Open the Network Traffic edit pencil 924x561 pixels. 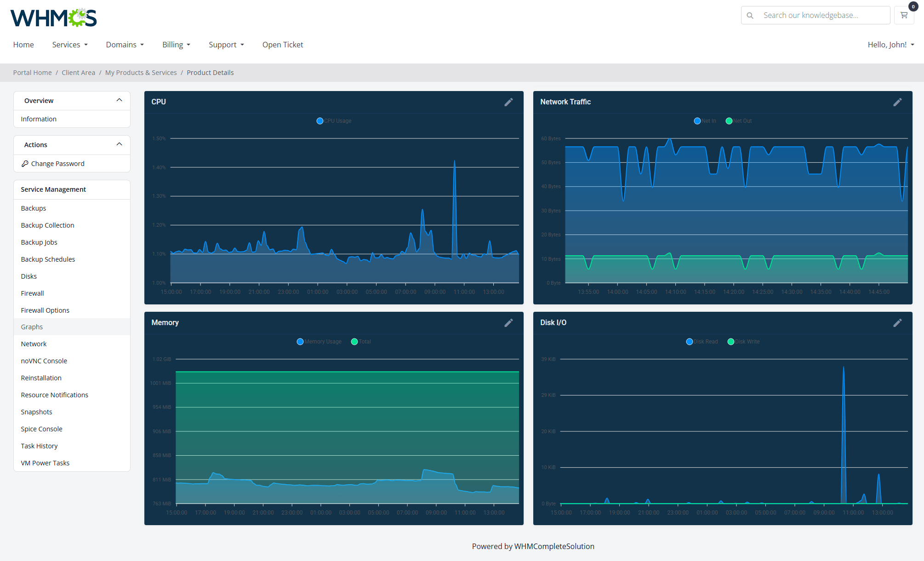tap(897, 102)
